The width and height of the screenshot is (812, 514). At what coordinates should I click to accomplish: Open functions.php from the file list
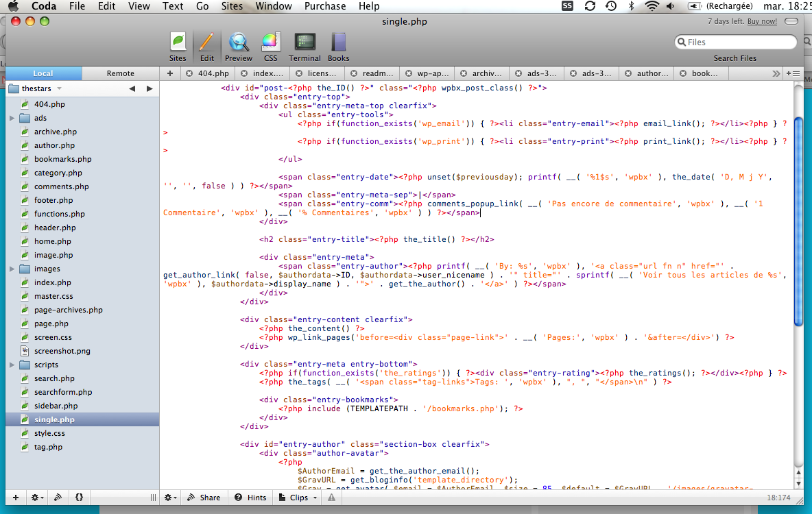[x=59, y=214]
